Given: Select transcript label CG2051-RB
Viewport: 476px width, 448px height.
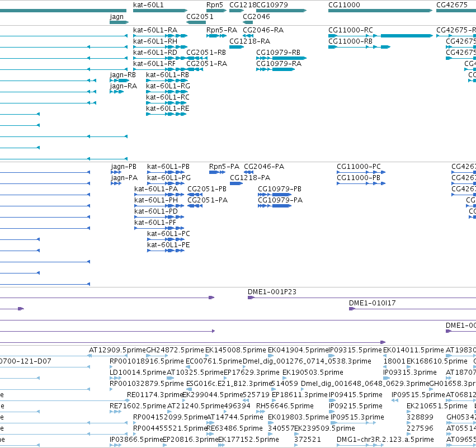Looking at the screenshot, I should click(x=206, y=53).
